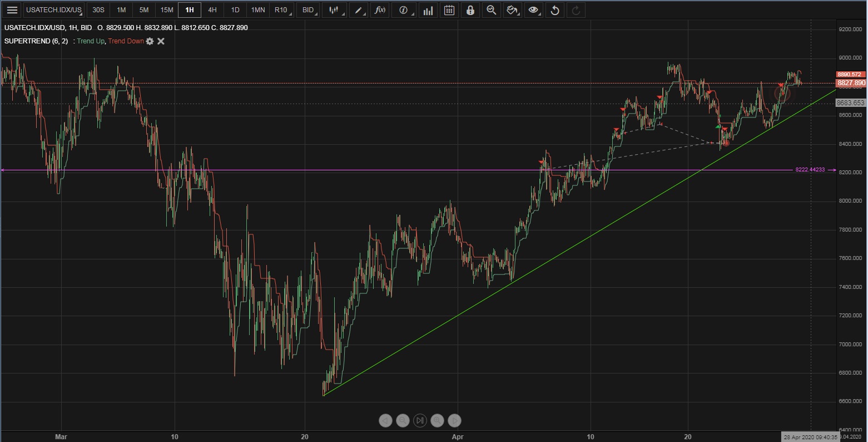
Task: Open the f(x) indicators menu
Action: point(380,10)
